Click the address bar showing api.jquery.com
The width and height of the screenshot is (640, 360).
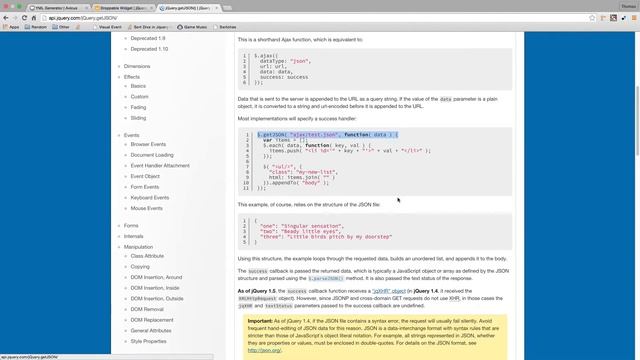coord(314,18)
